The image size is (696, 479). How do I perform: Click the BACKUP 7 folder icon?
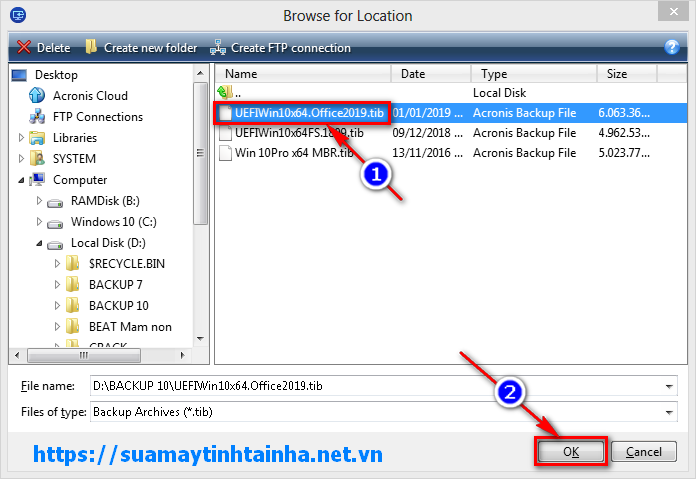72,284
